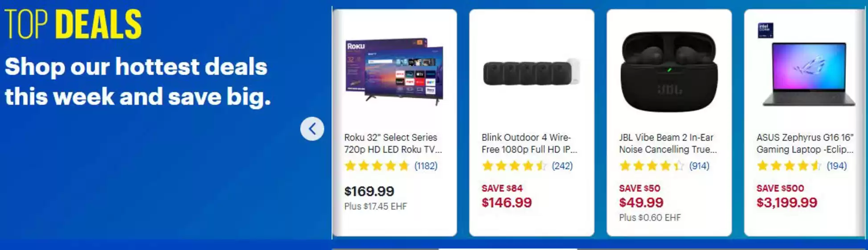Click the $169.99 Roku TV price

[369, 192]
